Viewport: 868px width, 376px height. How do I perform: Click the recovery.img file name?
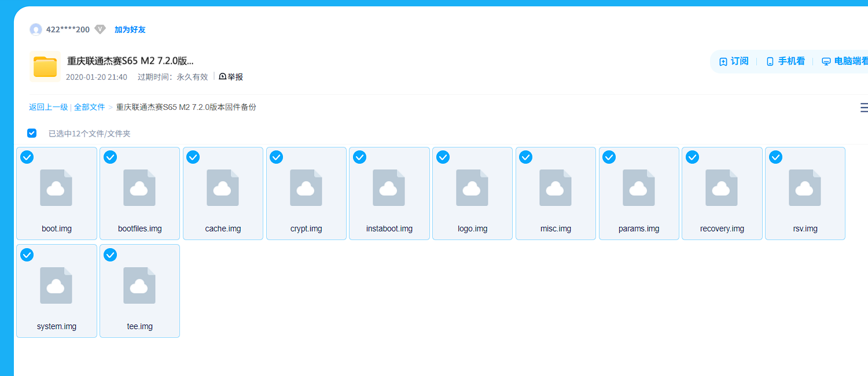pyautogui.click(x=722, y=228)
